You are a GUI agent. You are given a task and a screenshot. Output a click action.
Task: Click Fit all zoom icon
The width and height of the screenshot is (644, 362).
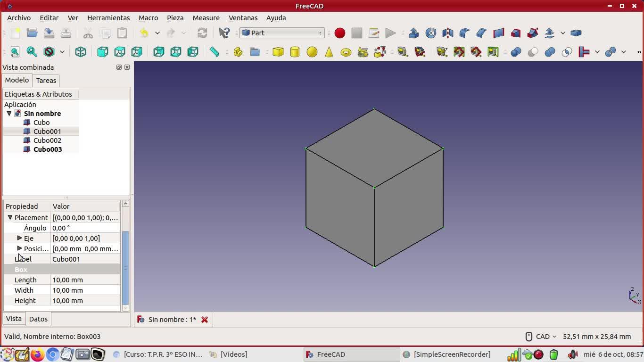[15, 52]
